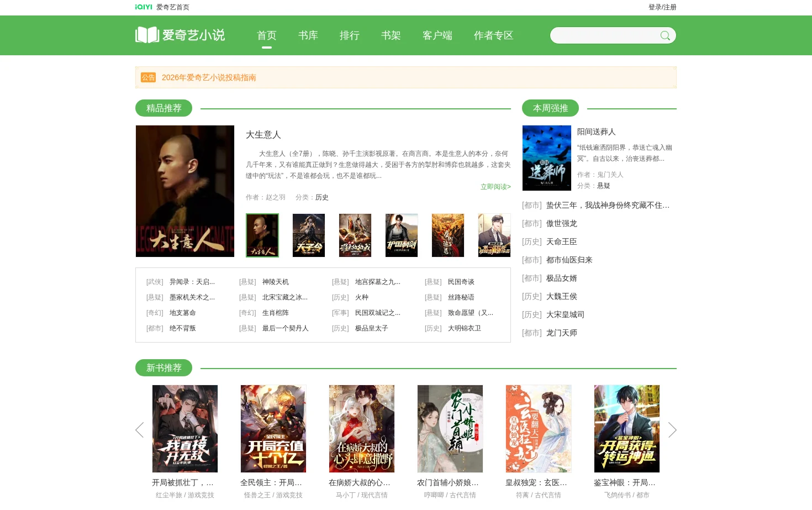Image resolution: width=812 pixels, height=510 pixels.
Task: Click the 爱奇艺小说 book logo
Action: tap(180, 35)
